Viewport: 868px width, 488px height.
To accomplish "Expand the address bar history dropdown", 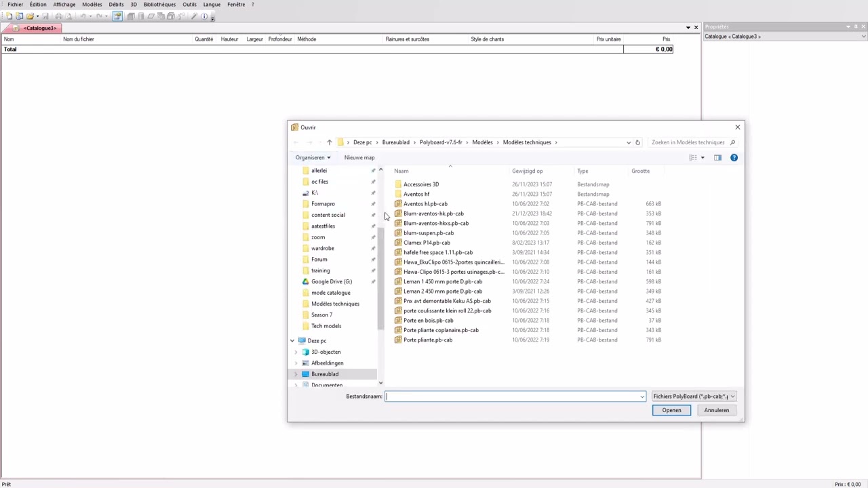I will point(629,142).
